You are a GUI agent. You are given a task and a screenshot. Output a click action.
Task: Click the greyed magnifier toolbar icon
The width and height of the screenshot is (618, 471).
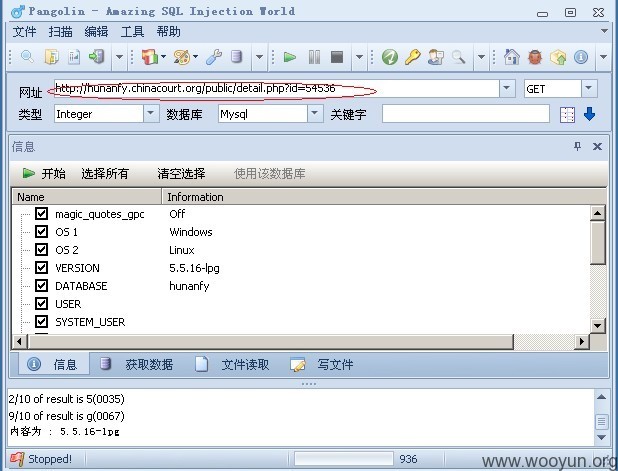(x=458, y=57)
